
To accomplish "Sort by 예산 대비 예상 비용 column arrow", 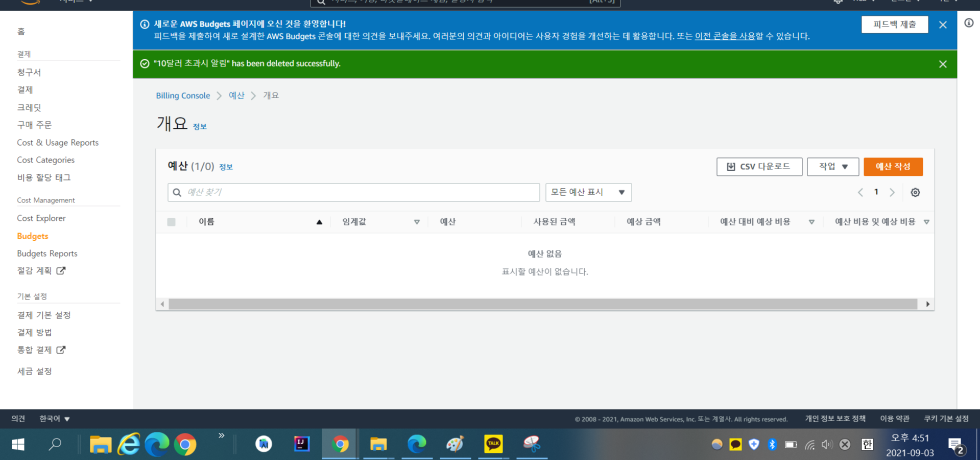I will point(811,222).
